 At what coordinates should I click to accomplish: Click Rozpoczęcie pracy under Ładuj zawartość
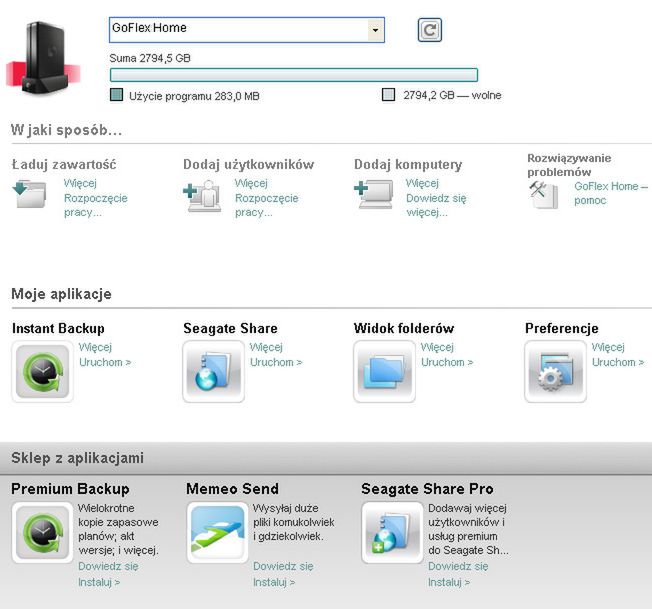pyautogui.click(x=96, y=205)
